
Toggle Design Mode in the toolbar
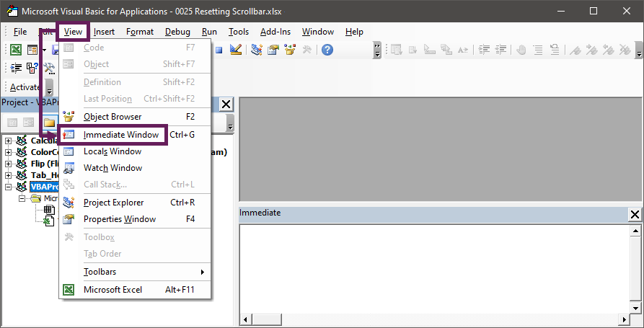point(236,50)
